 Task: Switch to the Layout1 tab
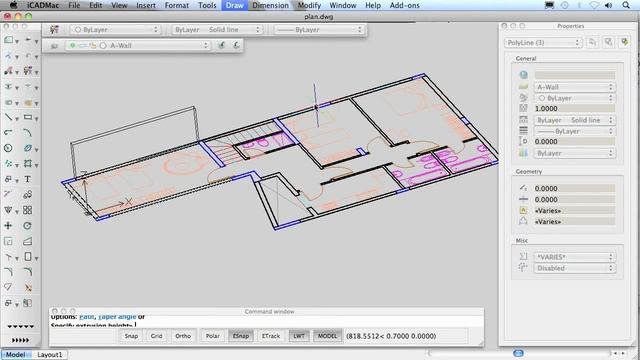[50, 355]
